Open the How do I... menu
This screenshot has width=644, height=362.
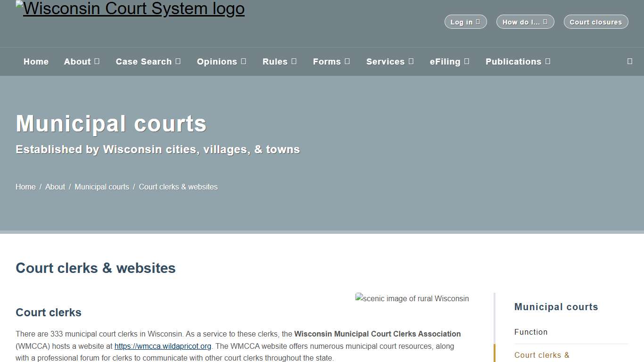click(525, 21)
